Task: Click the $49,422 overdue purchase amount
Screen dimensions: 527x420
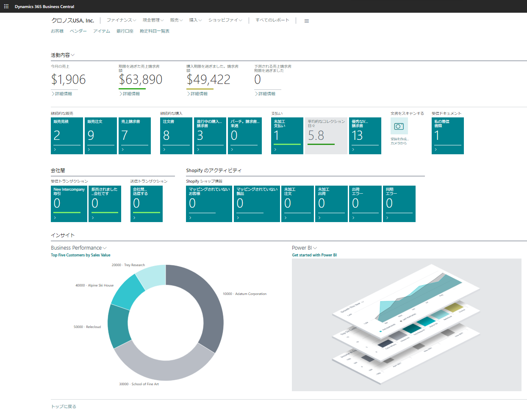Action: point(208,80)
